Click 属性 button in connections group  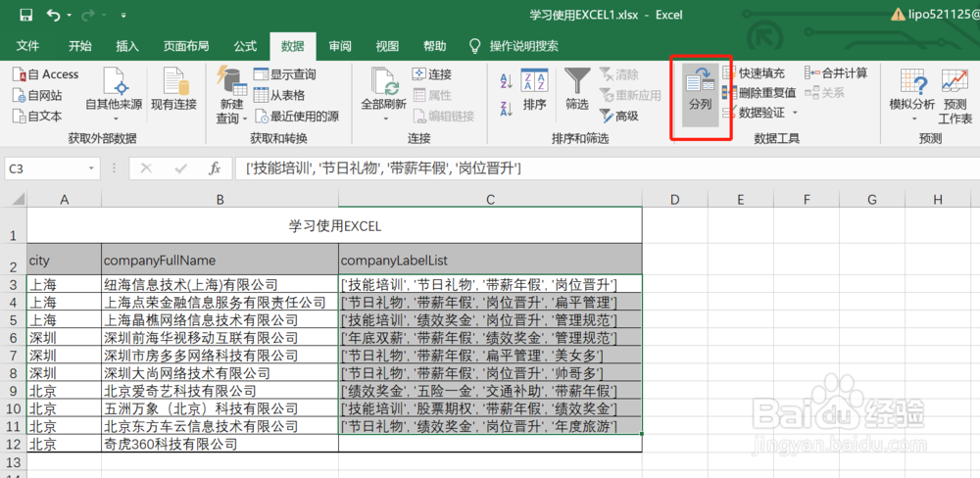coord(432,96)
